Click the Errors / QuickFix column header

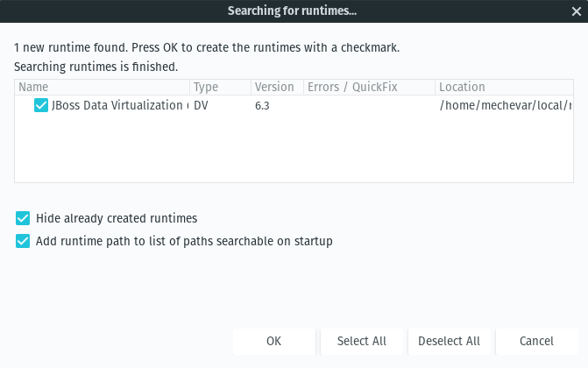click(370, 87)
